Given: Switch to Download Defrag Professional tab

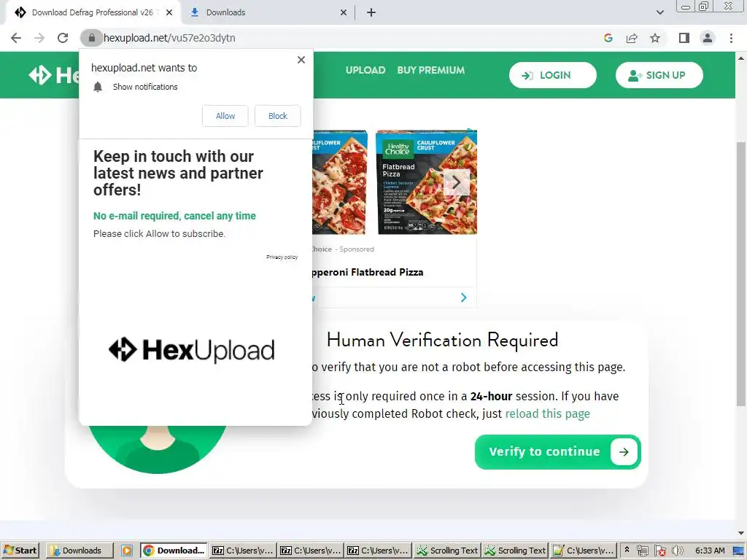Looking at the screenshot, I should (93, 12).
